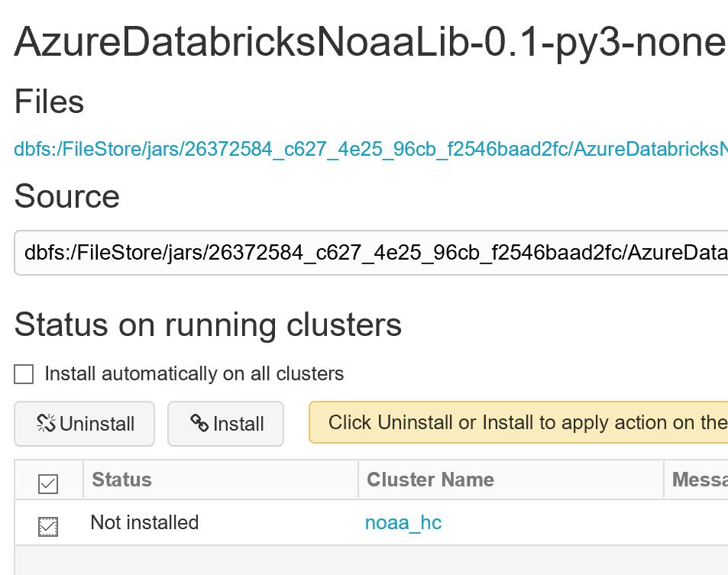The height and width of the screenshot is (575, 728).
Task: Click the yellow Uninstall or Install notice
Action: point(518,422)
